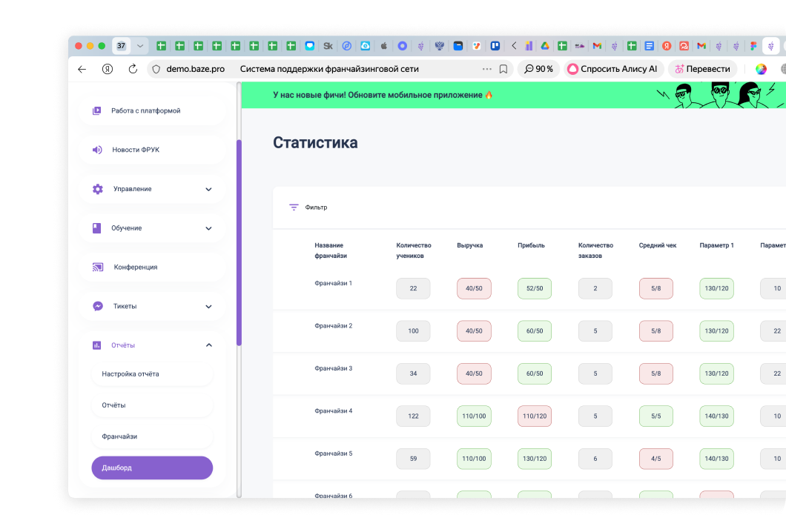Reload the page with browser refresh icon

coord(133,69)
